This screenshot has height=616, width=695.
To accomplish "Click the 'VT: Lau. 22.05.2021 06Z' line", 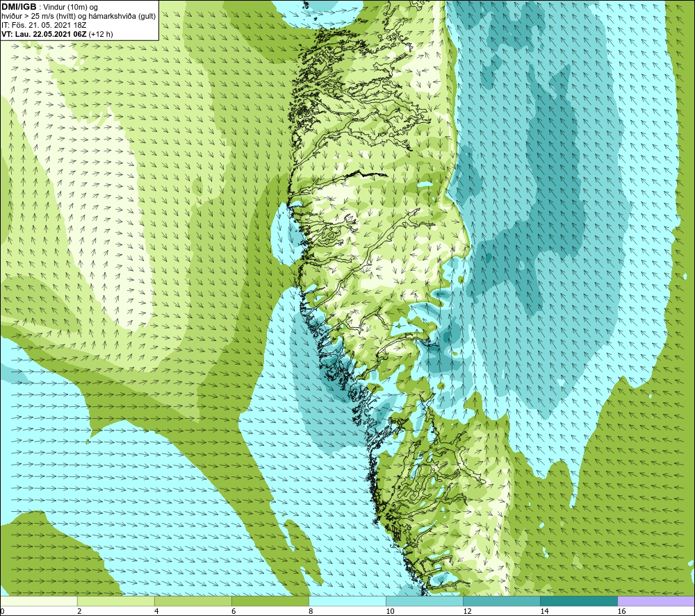I will 57,34.
